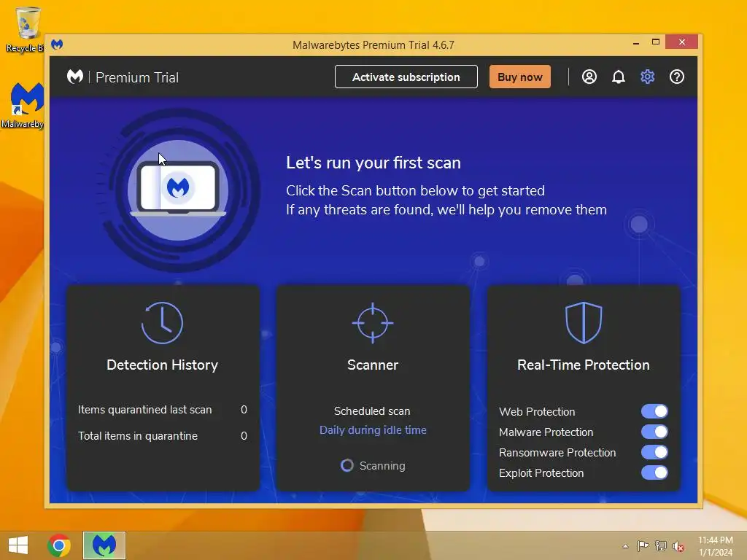This screenshot has height=560, width=747.
Task: Toggle Malware Protection switch
Action: (654, 432)
